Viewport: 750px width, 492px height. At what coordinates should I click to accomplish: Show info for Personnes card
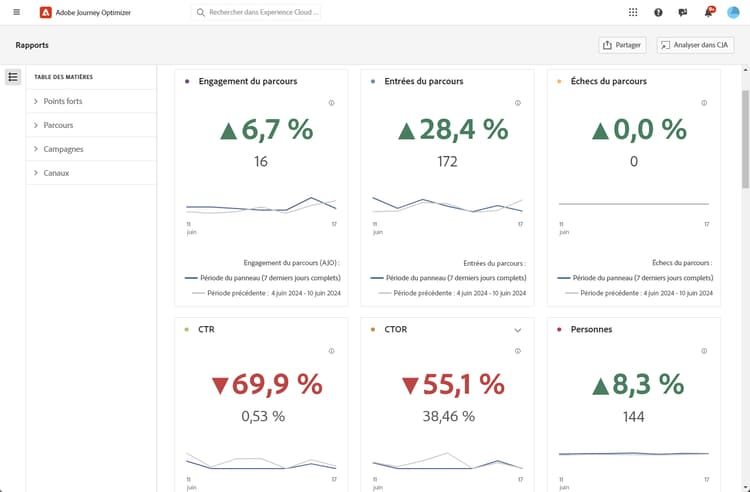coord(704,351)
